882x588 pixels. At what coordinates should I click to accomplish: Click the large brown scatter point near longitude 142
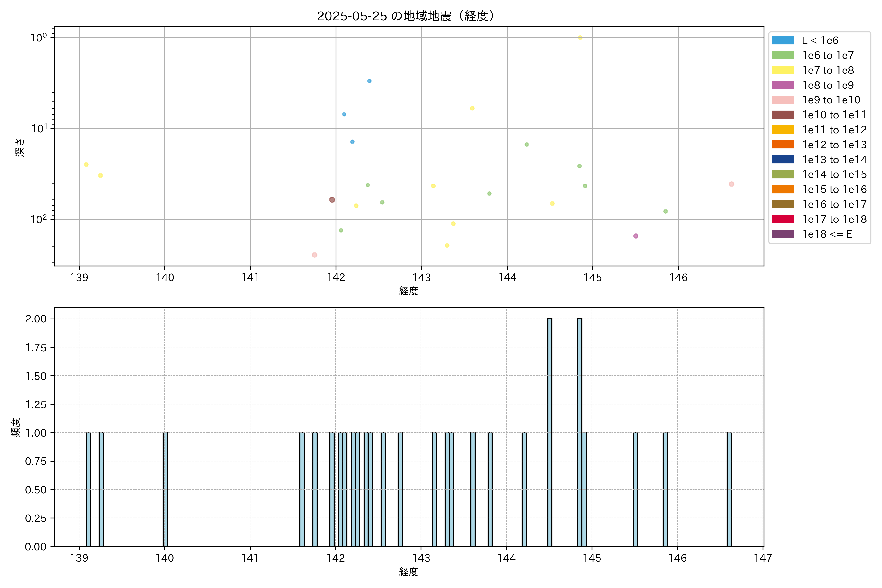tap(332, 200)
